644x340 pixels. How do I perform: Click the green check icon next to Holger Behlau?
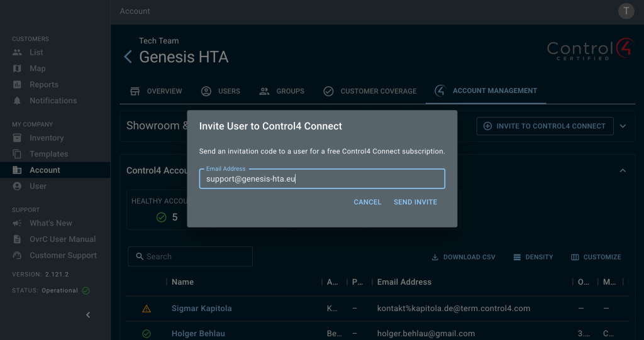click(146, 334)
